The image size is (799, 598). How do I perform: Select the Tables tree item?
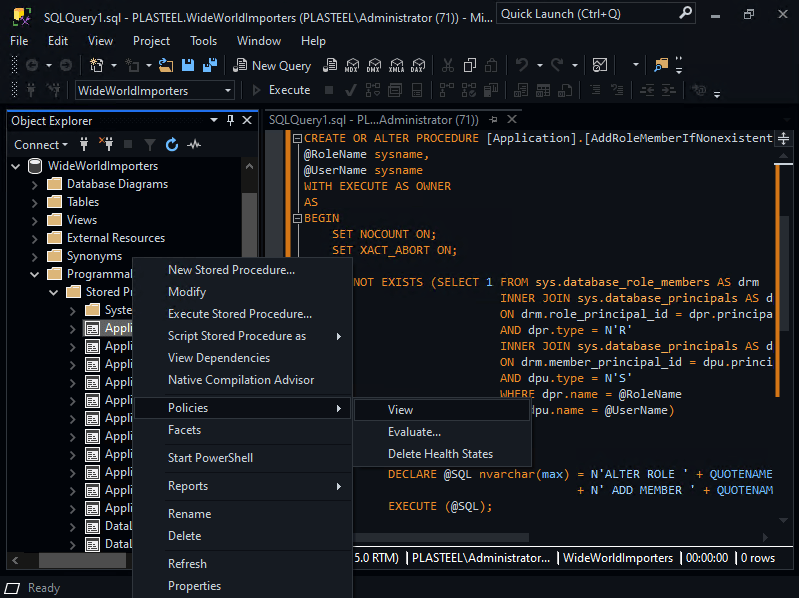[x=83, y=202]
